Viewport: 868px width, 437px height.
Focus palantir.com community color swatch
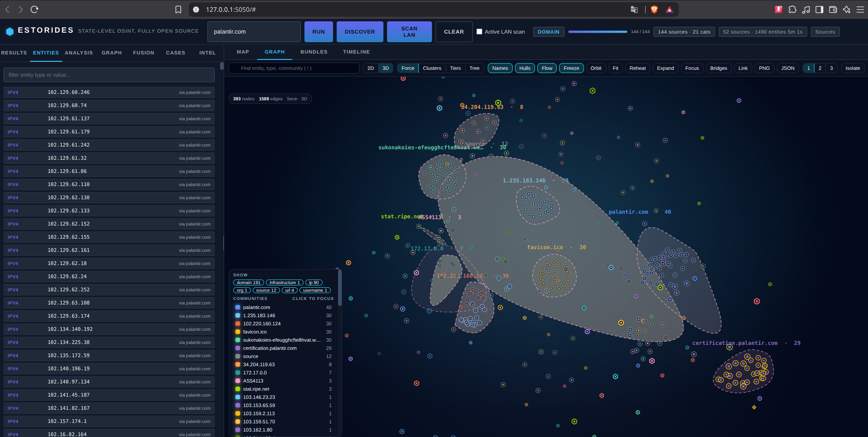238,307
